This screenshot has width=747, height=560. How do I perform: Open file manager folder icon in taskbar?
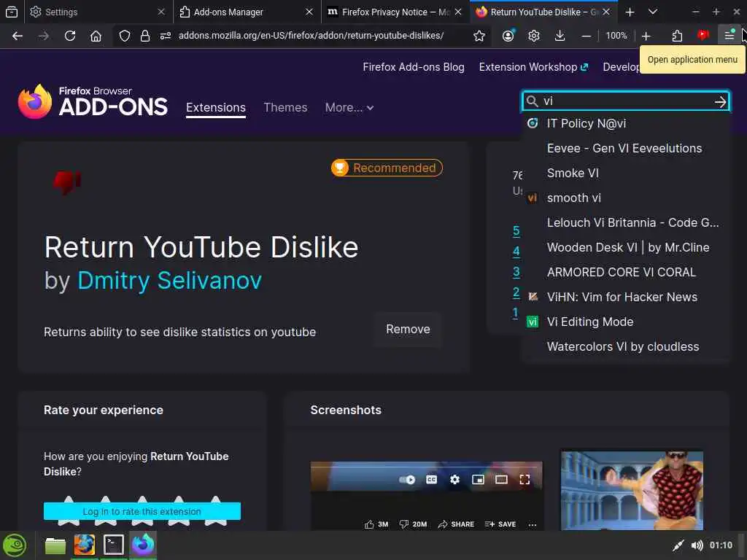(x=55, y=545)
